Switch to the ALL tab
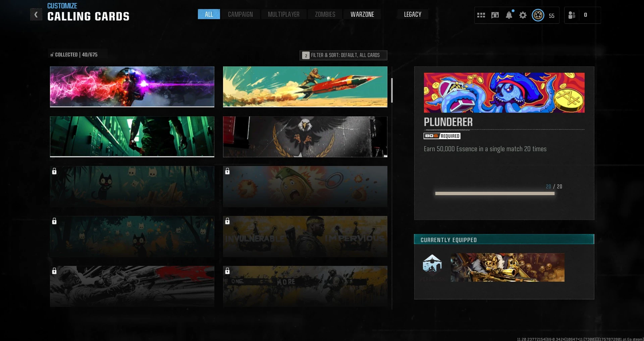The width and height of the screenshot is (644, 341). tap(209, 14)
